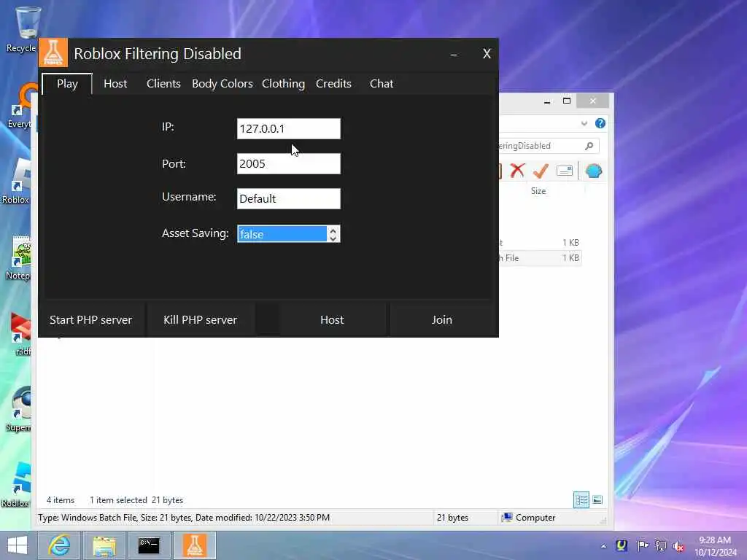Select the Body Colors tab
This screenshot has height=560, width=747.
click(222, 84)
